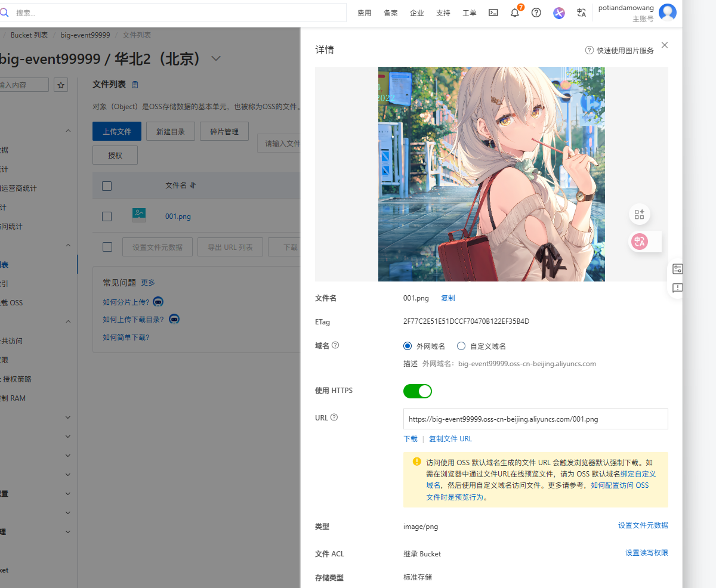Click the help icon next to 域名
The image size is (716, 588).
click(335, 345)
